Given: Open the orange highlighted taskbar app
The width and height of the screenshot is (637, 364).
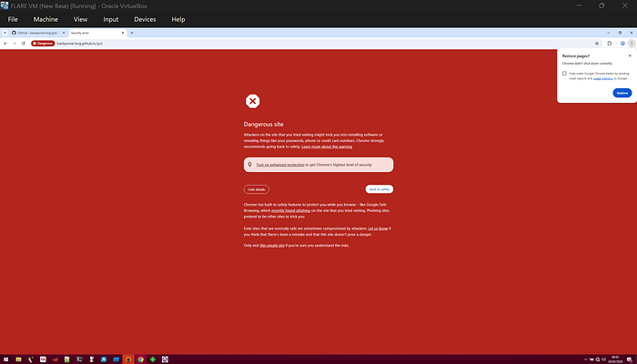Looking at the screenshot, I should pos(128,359).
